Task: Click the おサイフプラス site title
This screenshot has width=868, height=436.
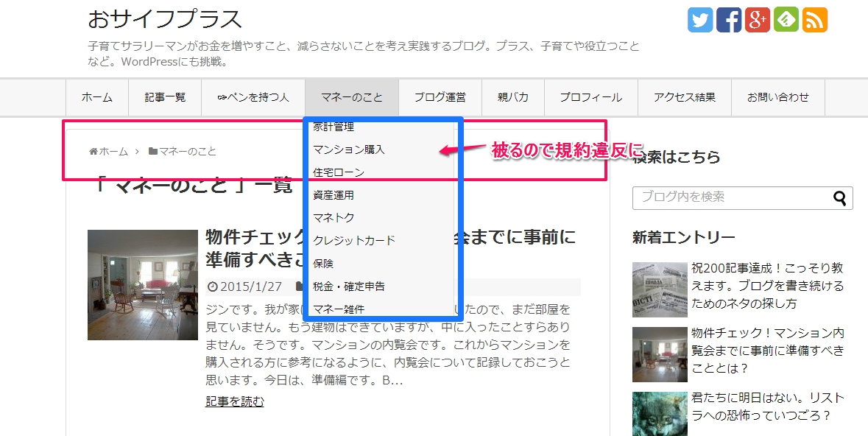Action: 164,19
